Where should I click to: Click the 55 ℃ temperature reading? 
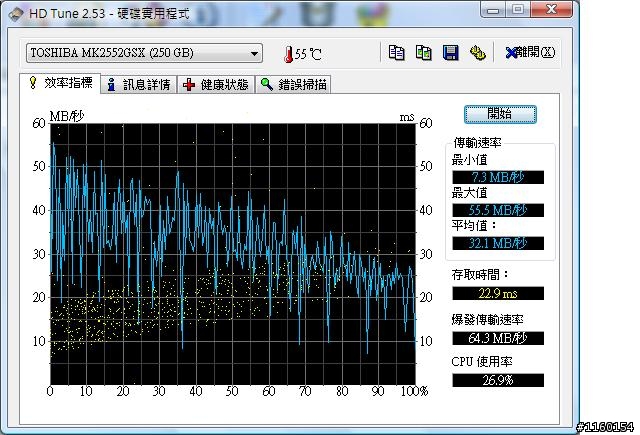pyautogui.click(x=308, y=54)
